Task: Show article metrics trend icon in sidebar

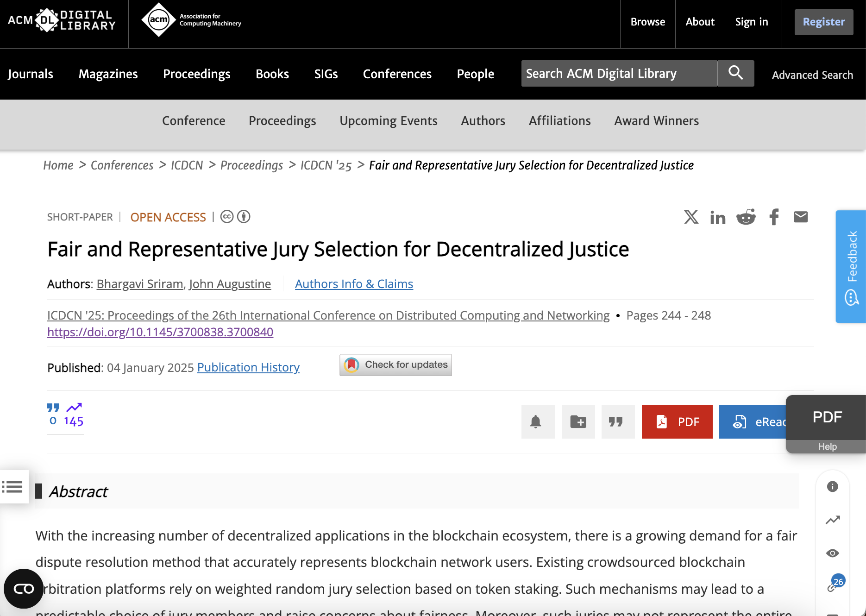Action: click(832, 520)
